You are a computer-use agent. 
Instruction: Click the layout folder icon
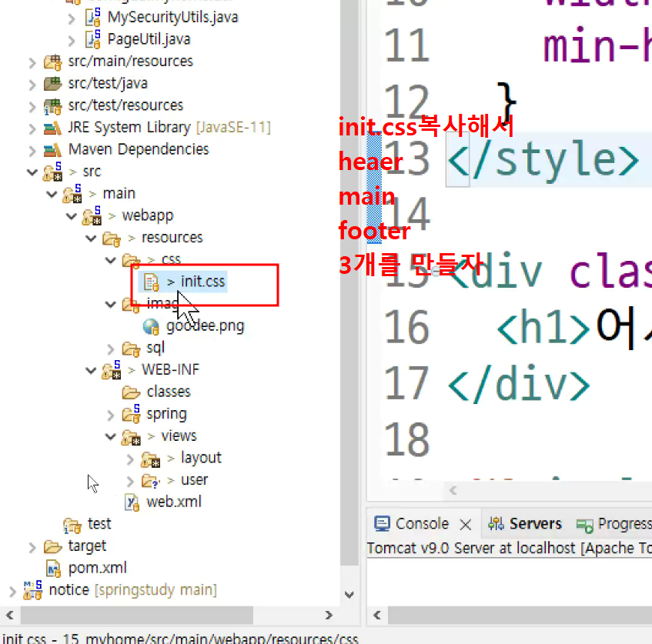[x=151, y=459]
